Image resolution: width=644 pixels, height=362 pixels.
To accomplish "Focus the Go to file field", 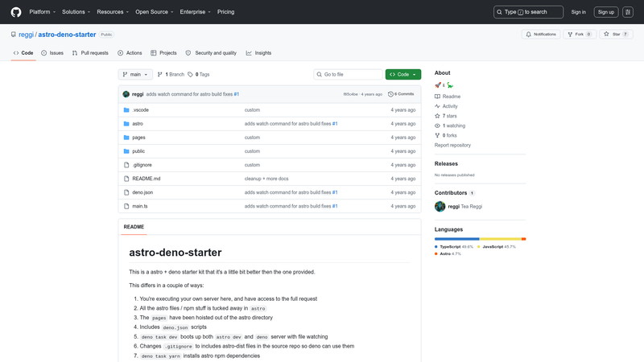I will click(348, 74).
